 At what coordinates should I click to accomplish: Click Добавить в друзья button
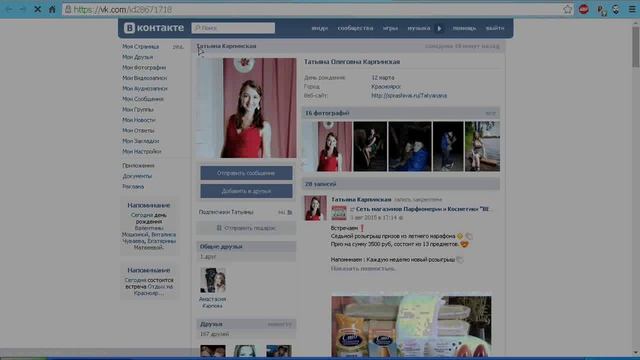tap(246, 191)
